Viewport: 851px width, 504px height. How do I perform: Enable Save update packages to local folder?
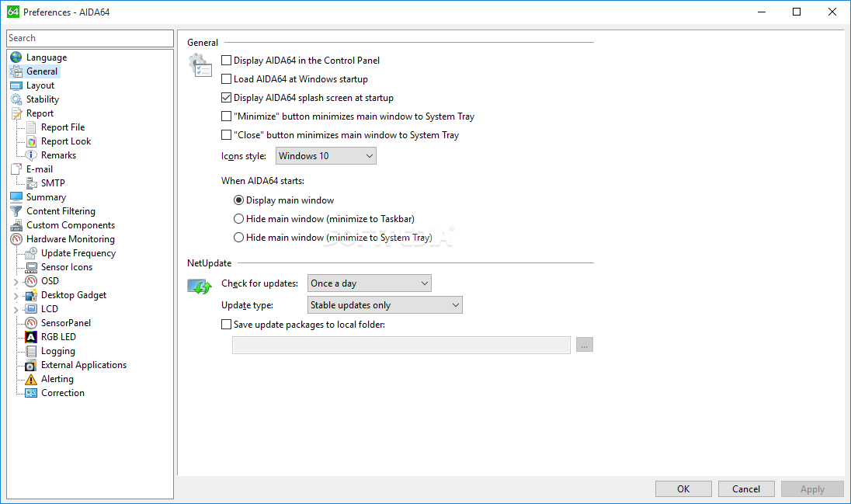coord(226,325)
